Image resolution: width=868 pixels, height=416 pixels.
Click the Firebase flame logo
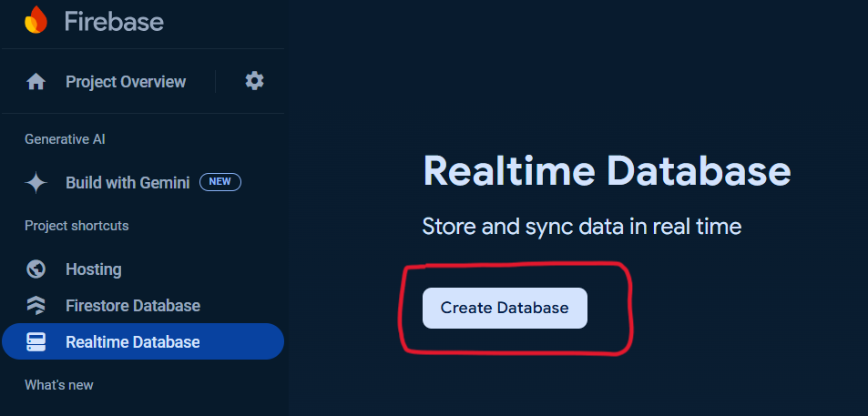pos(36,19)
